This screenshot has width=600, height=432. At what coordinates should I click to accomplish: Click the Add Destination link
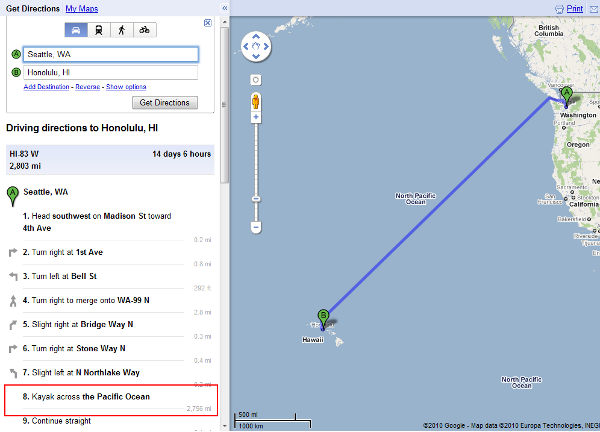click(46, 87)
